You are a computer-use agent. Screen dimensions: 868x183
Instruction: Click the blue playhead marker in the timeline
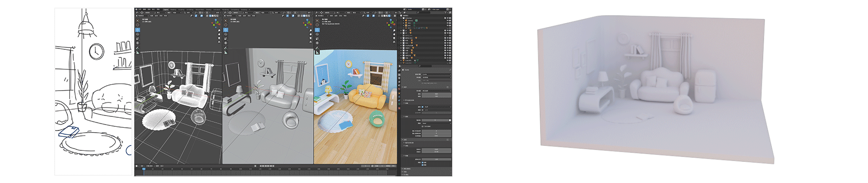144,169
